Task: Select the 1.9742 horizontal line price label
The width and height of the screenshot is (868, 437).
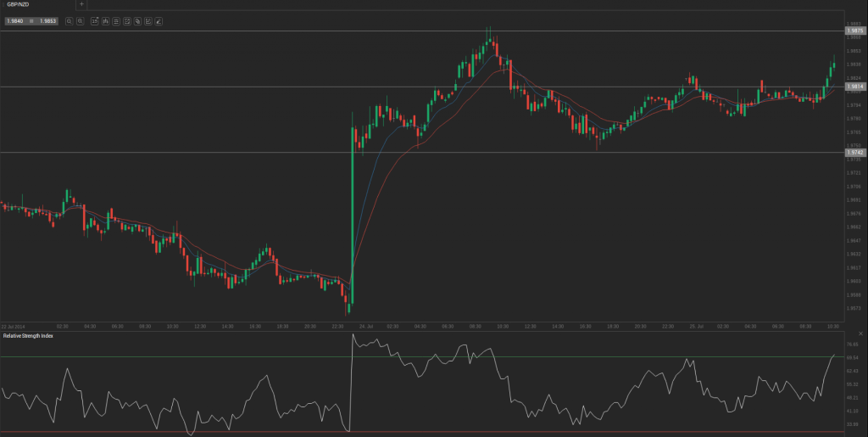Action: 855,152
